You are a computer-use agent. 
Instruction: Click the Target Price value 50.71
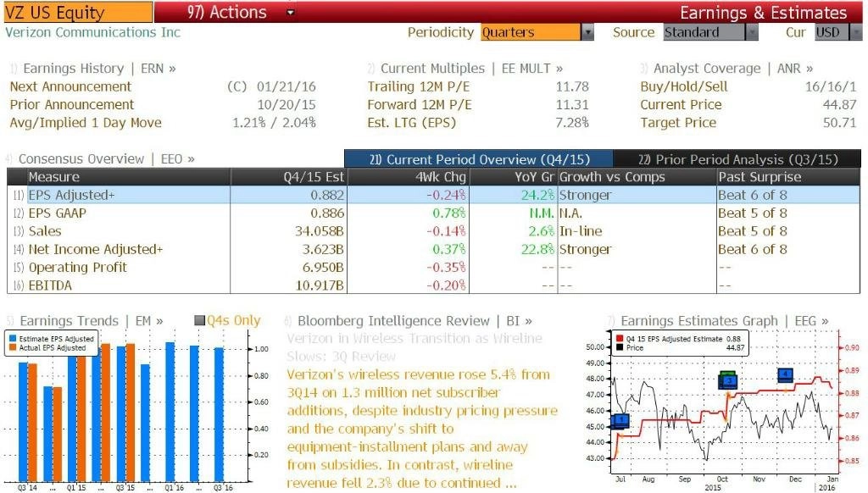tap(840, 123)
